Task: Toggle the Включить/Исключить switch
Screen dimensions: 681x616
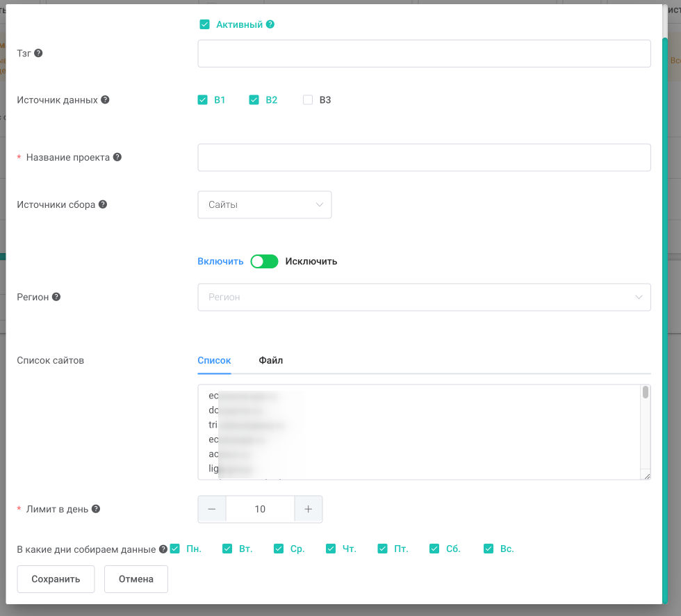Action: pyautogui.click(x=265, y=261)
